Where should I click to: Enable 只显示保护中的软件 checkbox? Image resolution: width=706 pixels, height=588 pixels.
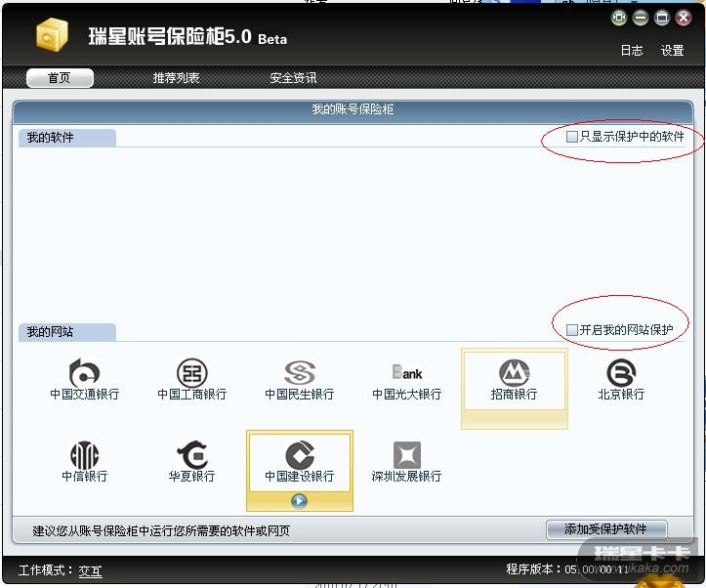tap(572, 137)
